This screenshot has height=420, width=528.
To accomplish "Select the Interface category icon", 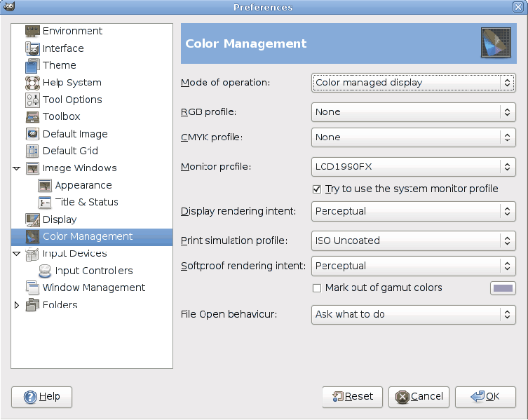I will pos(32,48).
